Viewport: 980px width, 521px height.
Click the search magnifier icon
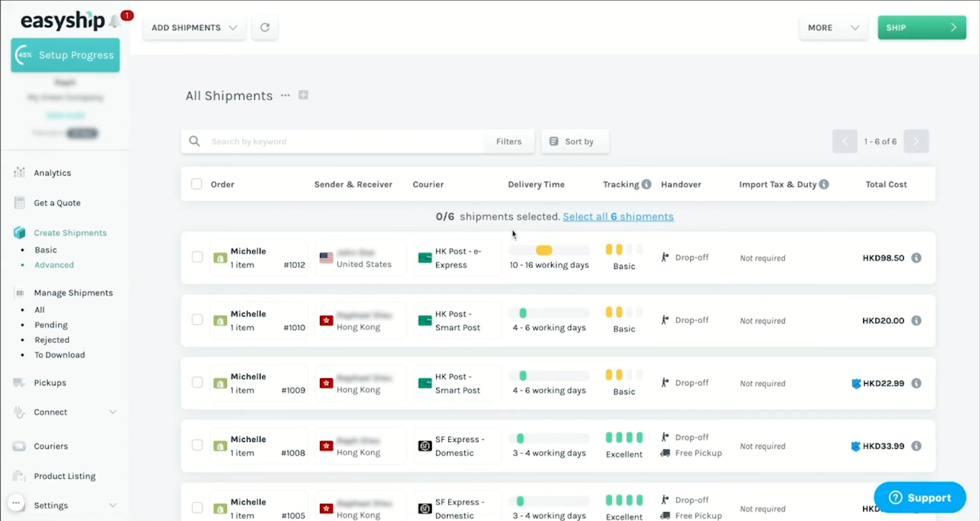194,141
